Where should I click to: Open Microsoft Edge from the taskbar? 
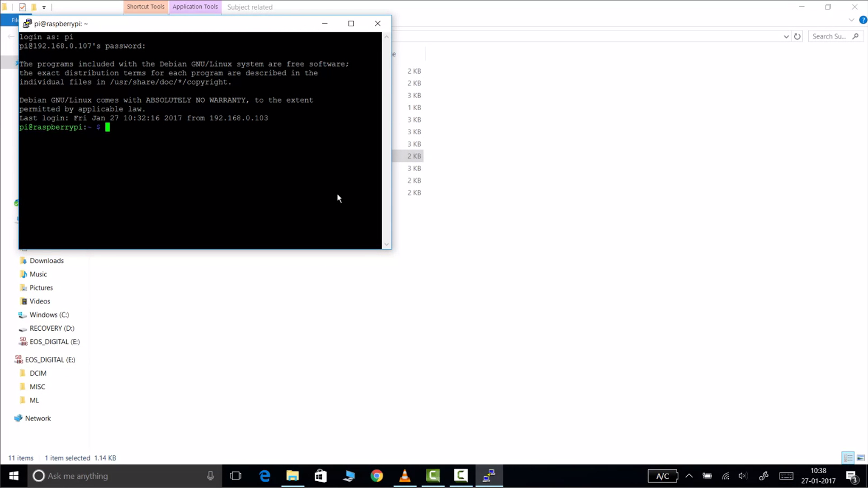coord(264,476)
